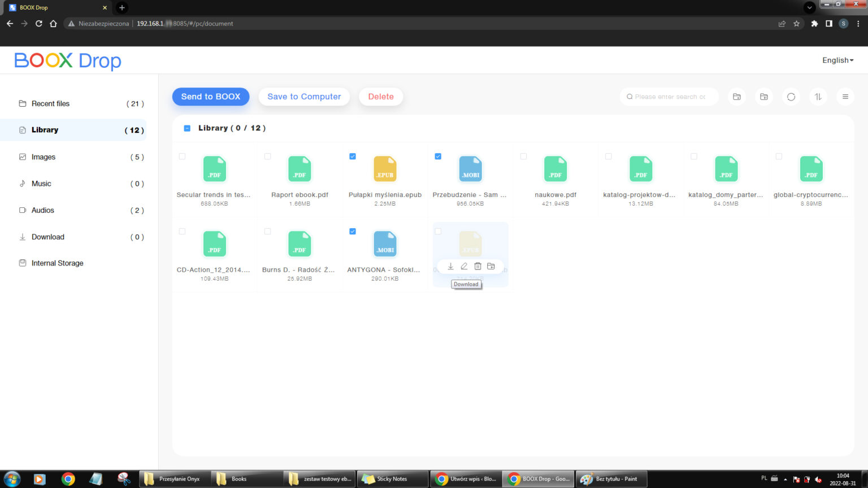Click the refresh icon in the toolbar
868x488 pixels.
click(x=791, y=97)
